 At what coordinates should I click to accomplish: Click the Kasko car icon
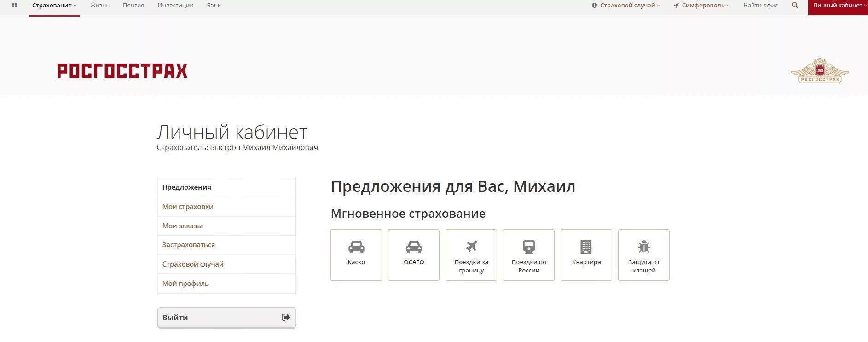point(356,247)
